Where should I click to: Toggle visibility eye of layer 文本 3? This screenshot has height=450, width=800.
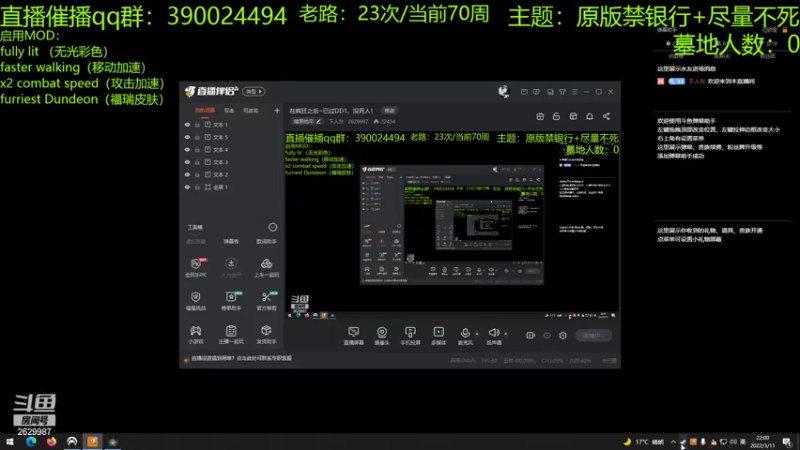(x=187, y=162)
